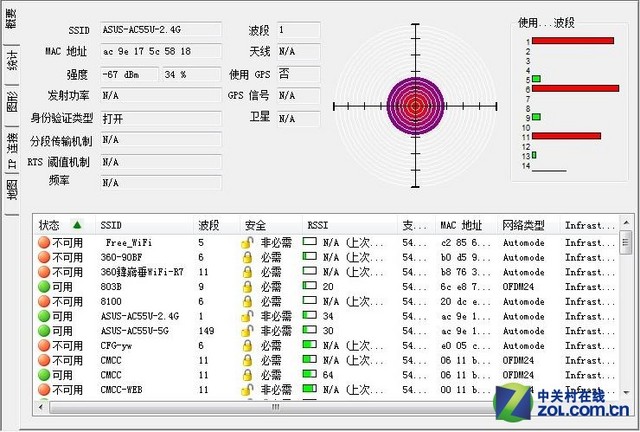Click the SSID field showing ASUS-AC55U-2.4G
Viewport: 640px width, 432px height.
pyautogui.click(x=161, y=29)
